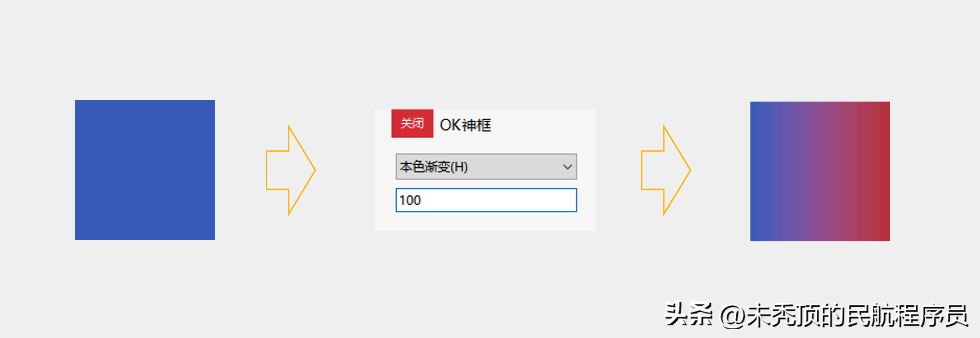Click the left yellow arrow outline
The height and width of the screenshot is (338, 980).
tap(291, 170)
